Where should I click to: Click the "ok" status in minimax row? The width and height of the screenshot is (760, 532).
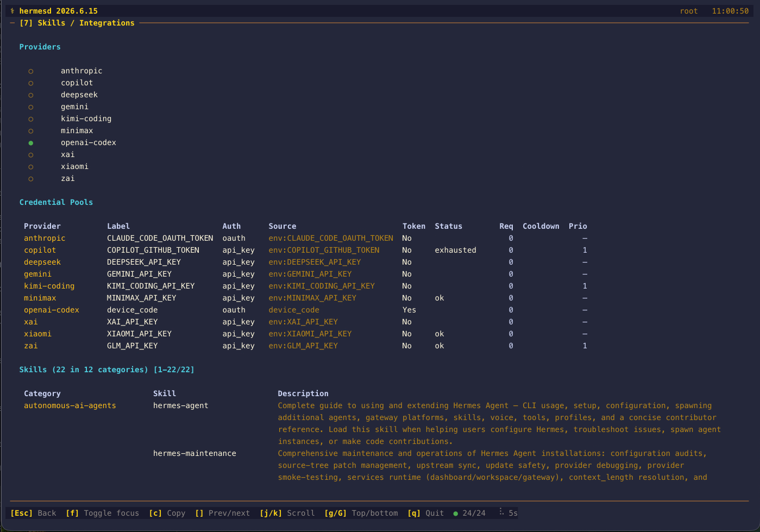click(439, 298)
